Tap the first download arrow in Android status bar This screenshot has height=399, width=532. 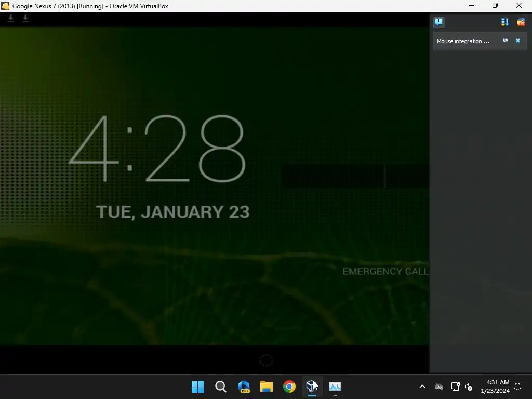[x=11, y=18]
